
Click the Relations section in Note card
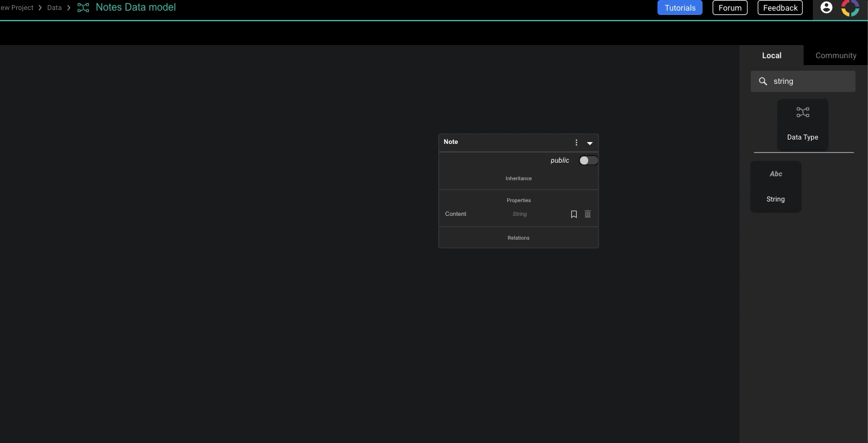[518, 238]
